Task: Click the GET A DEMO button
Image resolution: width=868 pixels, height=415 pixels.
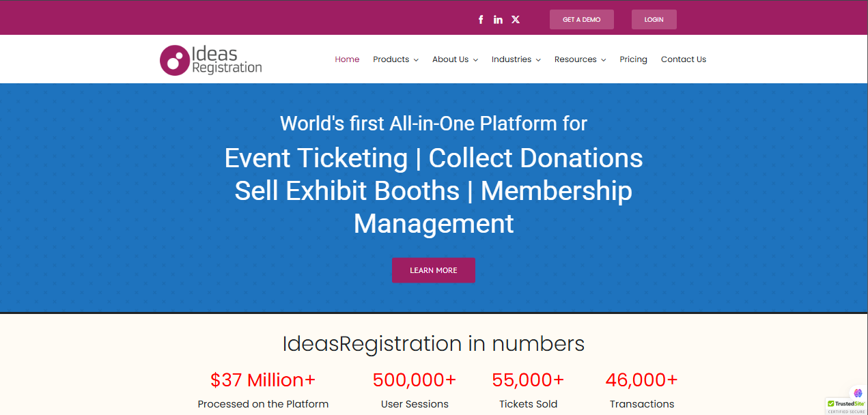Action: pyautogui.click(x=582, y=20)
